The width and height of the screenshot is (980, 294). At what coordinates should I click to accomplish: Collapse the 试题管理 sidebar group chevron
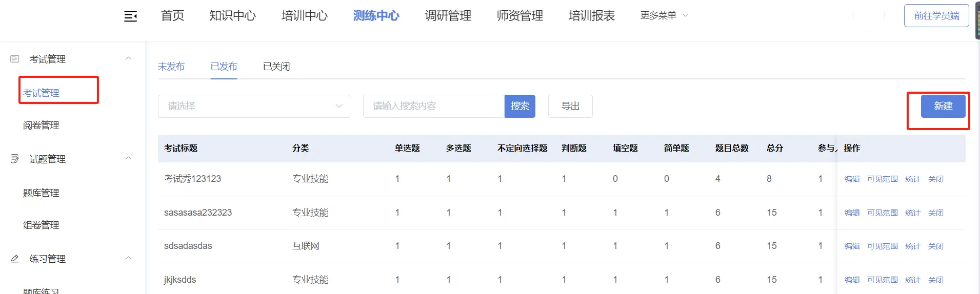coord(129,158)
